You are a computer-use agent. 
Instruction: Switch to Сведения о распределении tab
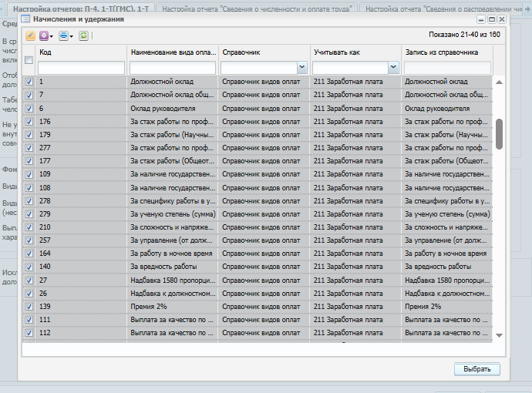441,8
